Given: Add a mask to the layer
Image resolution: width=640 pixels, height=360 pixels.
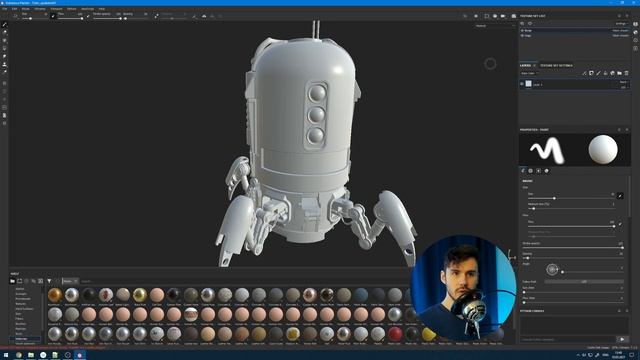Looking at the screenshot, I should [591, 73].
